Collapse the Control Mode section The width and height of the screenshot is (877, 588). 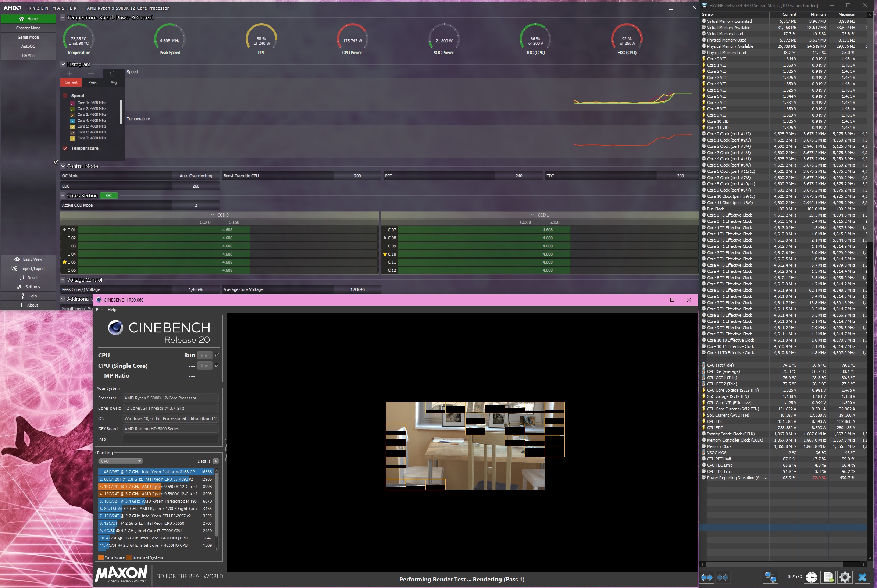click(x=63, y=166)
